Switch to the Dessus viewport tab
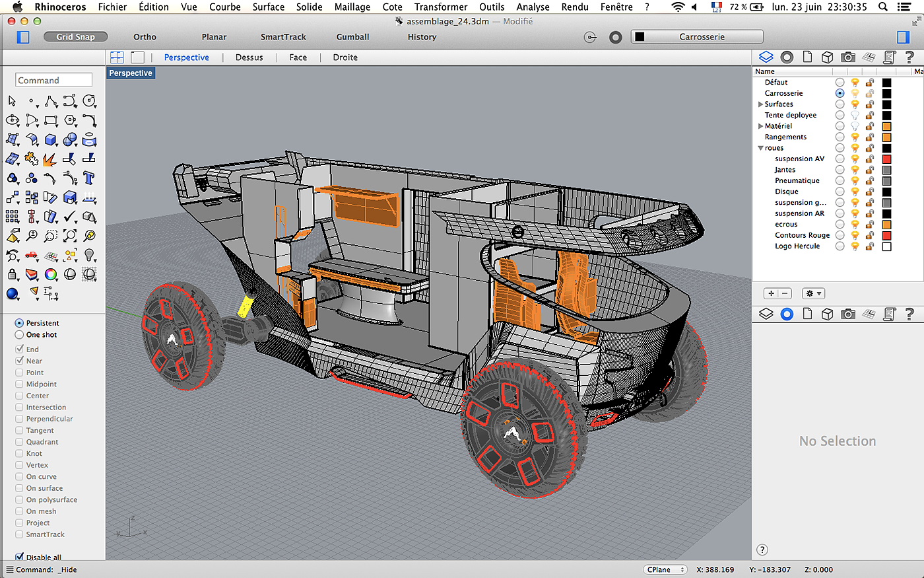This screenshot has width=924, height=578. [249, 57]
